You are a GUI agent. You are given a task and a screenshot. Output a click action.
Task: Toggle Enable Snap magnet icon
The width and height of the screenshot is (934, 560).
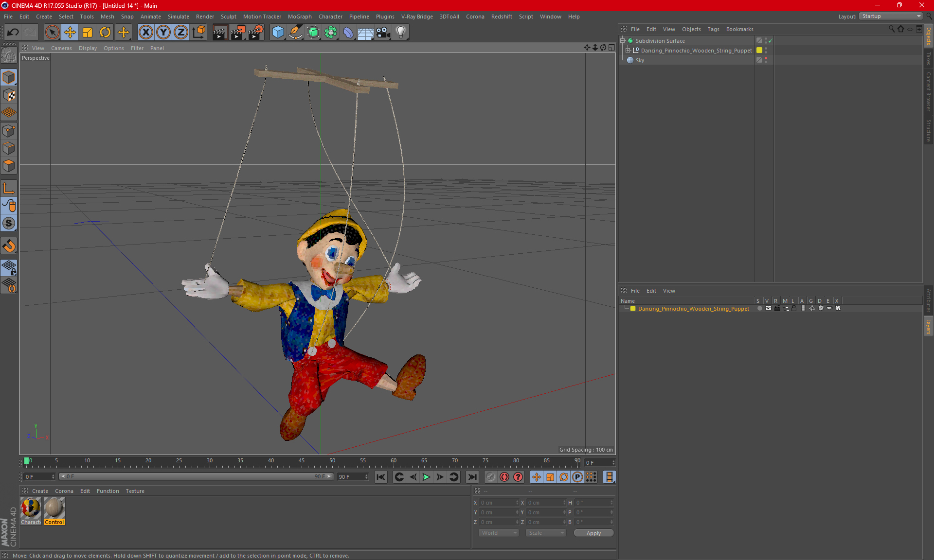[x=9, y=246]
